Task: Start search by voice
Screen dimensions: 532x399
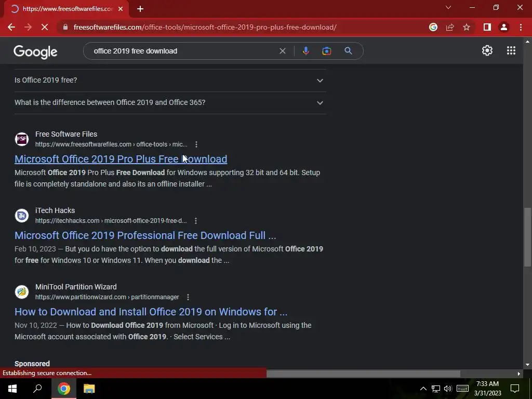Action: (305, 51)
